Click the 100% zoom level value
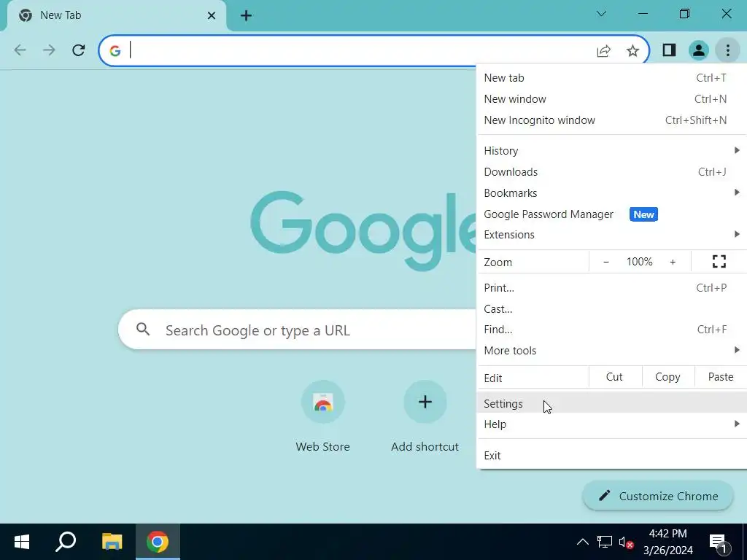747x560 pixels. (639, 262)
